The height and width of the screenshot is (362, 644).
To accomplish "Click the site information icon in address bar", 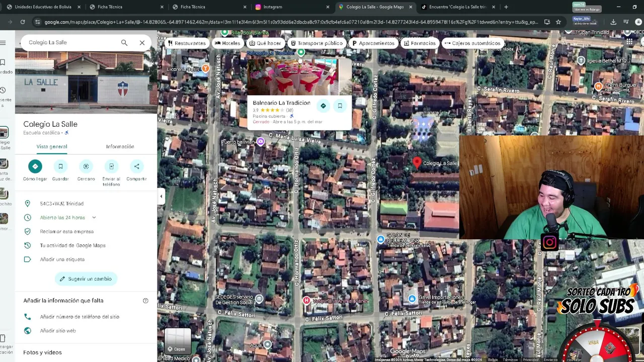I will [x=37, y=22].
